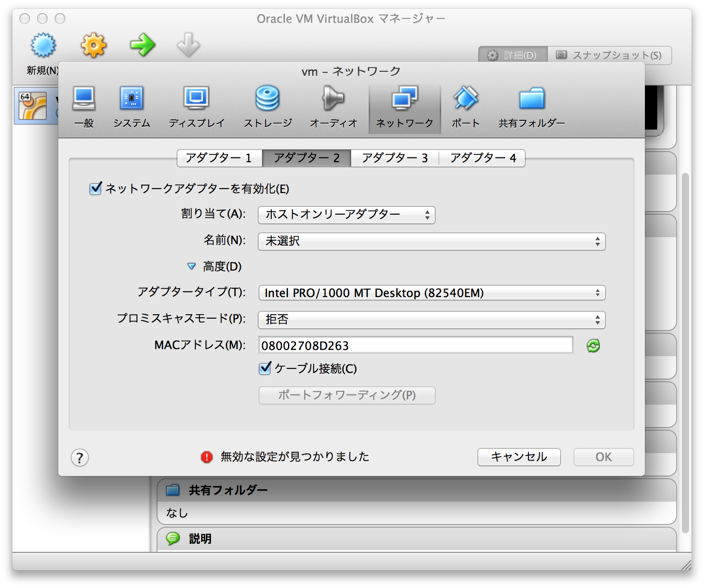This screenshot has height=588, width=704.
Task: Toggle ネットワークアダプターを有効化(E) checkbox
Action: tap(96, 189)
